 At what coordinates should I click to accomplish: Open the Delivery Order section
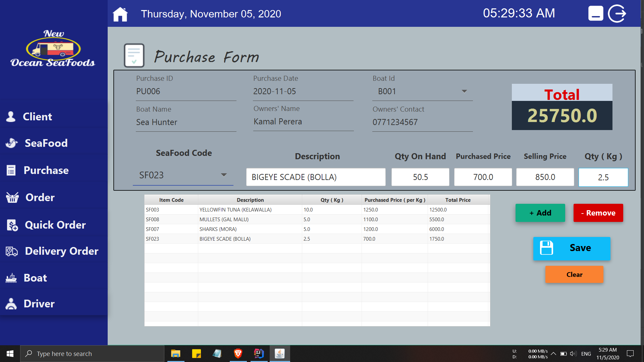pos(61,251)
